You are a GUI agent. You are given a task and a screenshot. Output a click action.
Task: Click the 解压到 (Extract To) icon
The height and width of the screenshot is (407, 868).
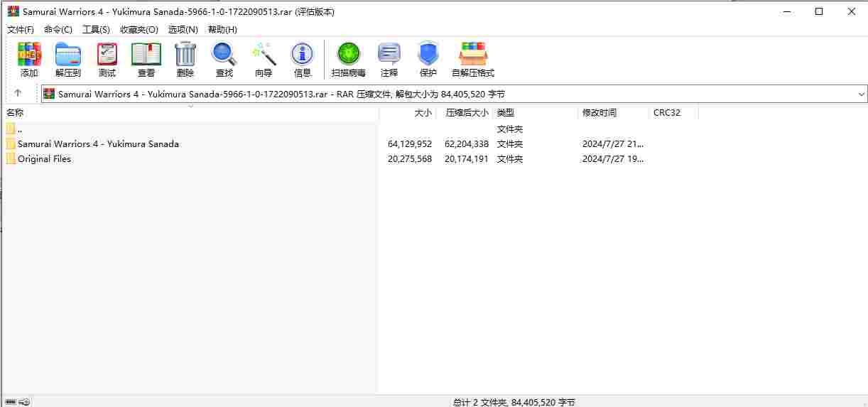point(68,60)
